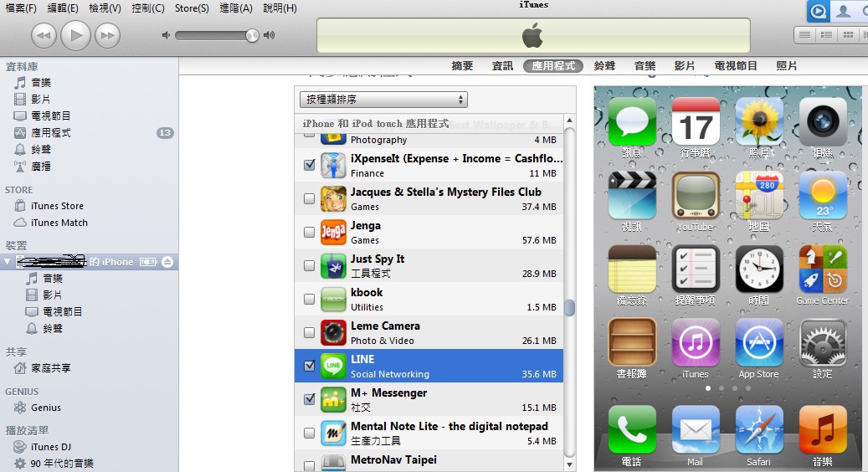Open the iTunes app icon on iPhone
Viewport: 868px width, 472px height.
click(x=696, y=342)
